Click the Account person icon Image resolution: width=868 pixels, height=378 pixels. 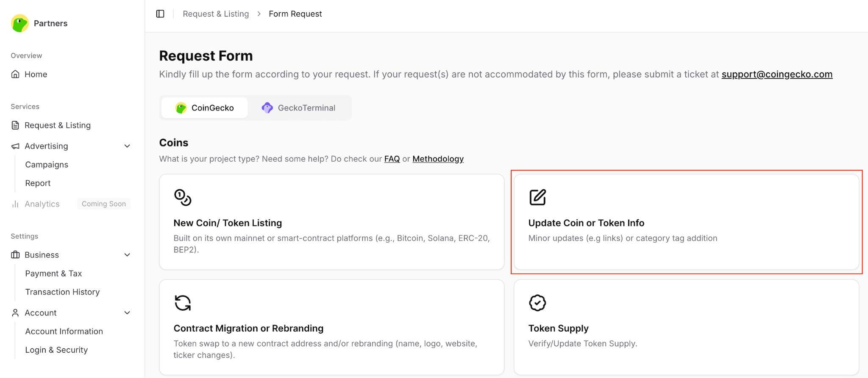[x=15, y=313]
